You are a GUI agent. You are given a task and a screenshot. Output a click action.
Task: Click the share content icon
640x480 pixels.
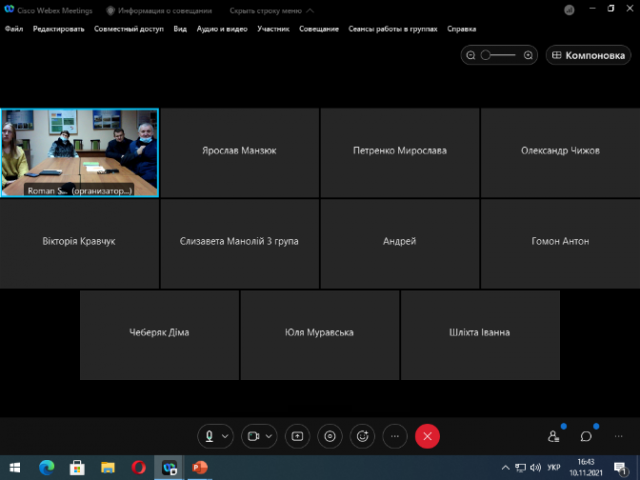[x=297, y=436]
